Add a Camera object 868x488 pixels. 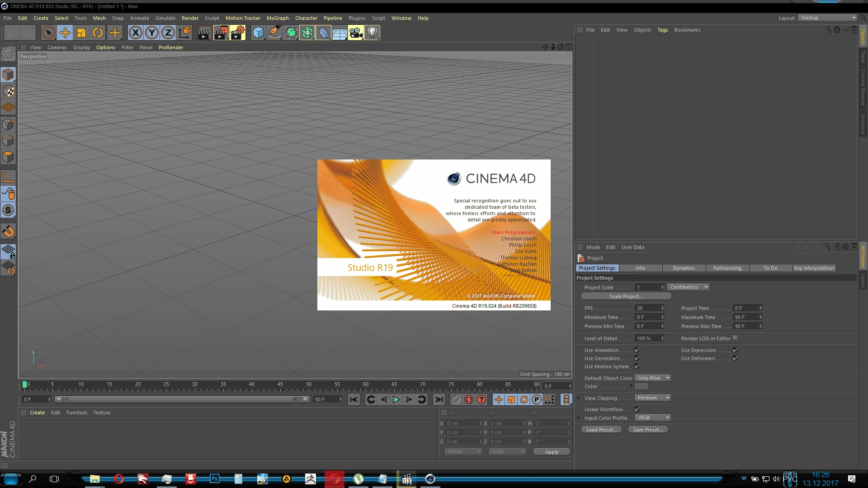pos(356,33)
